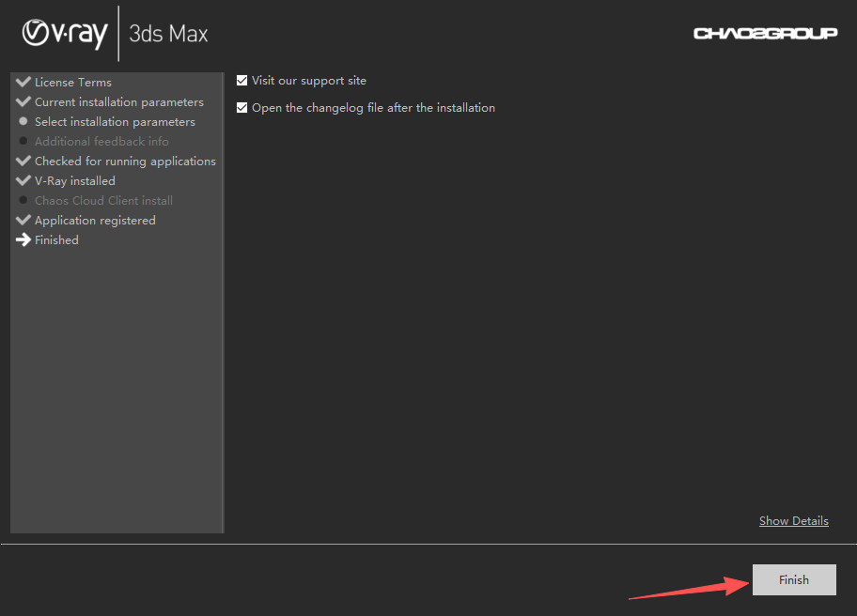Uncheck Visit our support site
Image resolution: width=857 pixels, height=616 pixels.
(242, 80)
